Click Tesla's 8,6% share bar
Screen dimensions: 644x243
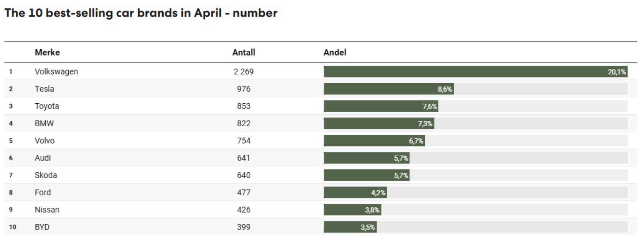pos(388,89)
